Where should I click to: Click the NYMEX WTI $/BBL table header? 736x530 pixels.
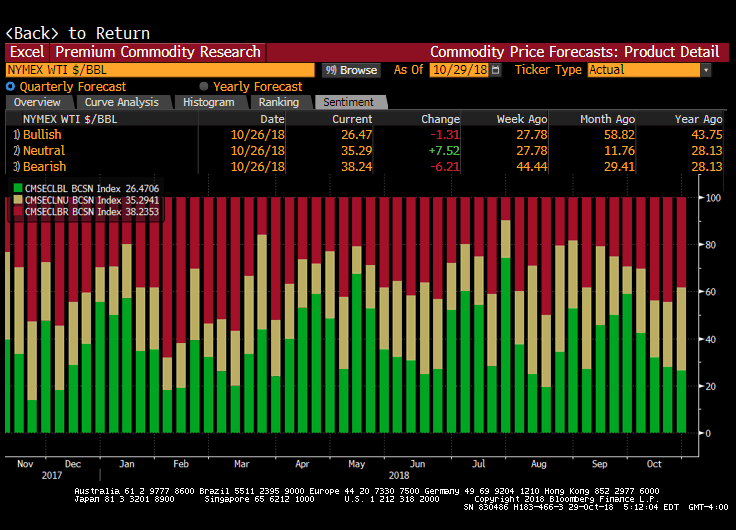(70, 119)
